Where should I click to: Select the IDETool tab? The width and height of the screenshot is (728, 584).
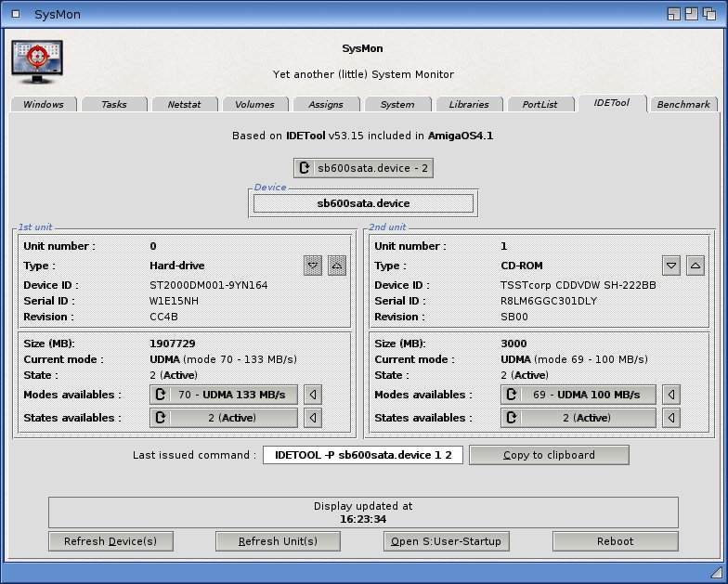pos(612,102)
